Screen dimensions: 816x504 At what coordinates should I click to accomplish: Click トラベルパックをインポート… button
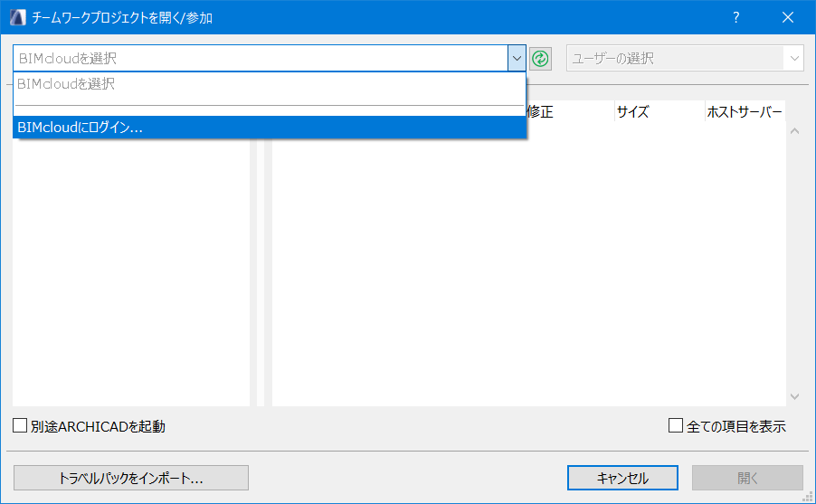click(131, 478)
